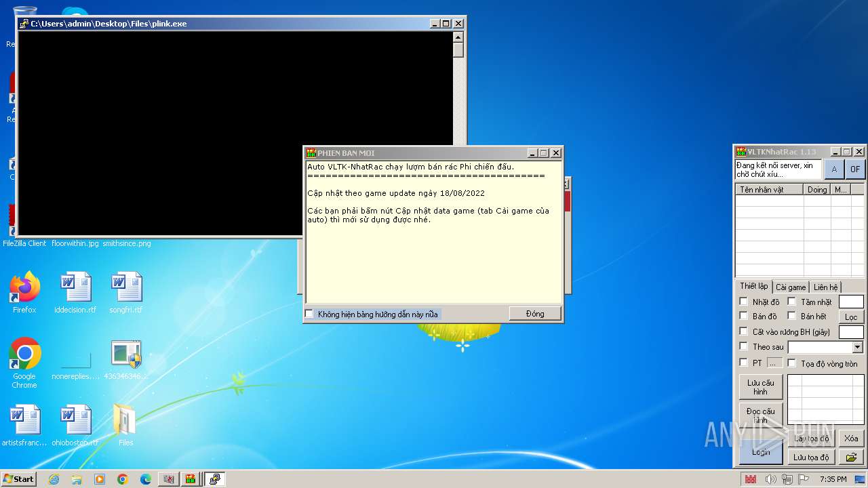Click the Lưu tọa độ button
The image size is (868, 488).
coord(811,457)
